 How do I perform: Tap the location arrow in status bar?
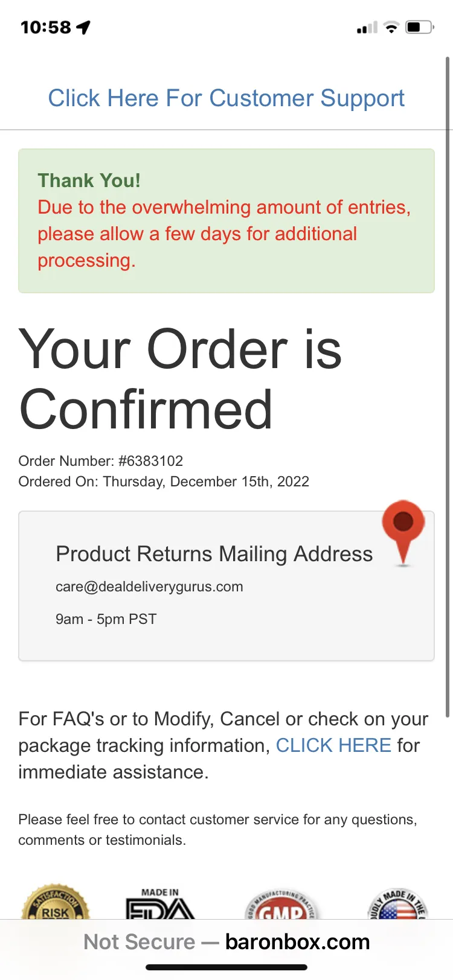pyautogui.click(x=84, y=27)
